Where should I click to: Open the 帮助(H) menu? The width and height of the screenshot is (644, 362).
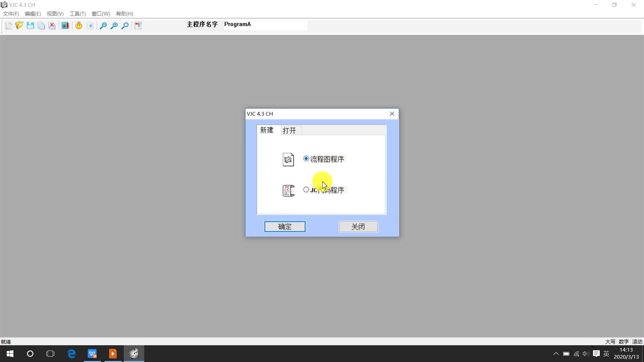coord(124,14)
